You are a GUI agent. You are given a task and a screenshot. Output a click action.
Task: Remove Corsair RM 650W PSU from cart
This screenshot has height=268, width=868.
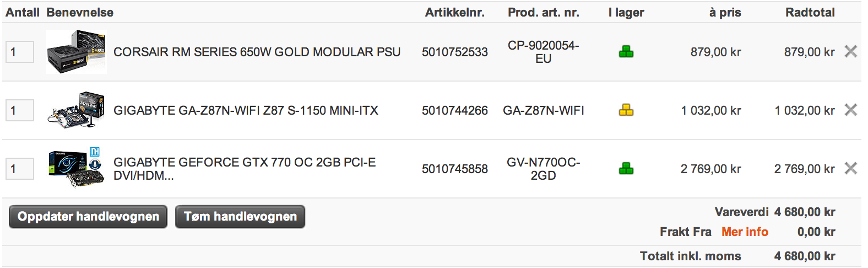point(851,52)
